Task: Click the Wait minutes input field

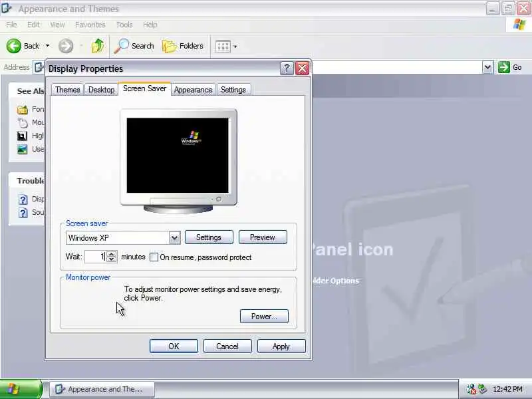Action: 95,257
